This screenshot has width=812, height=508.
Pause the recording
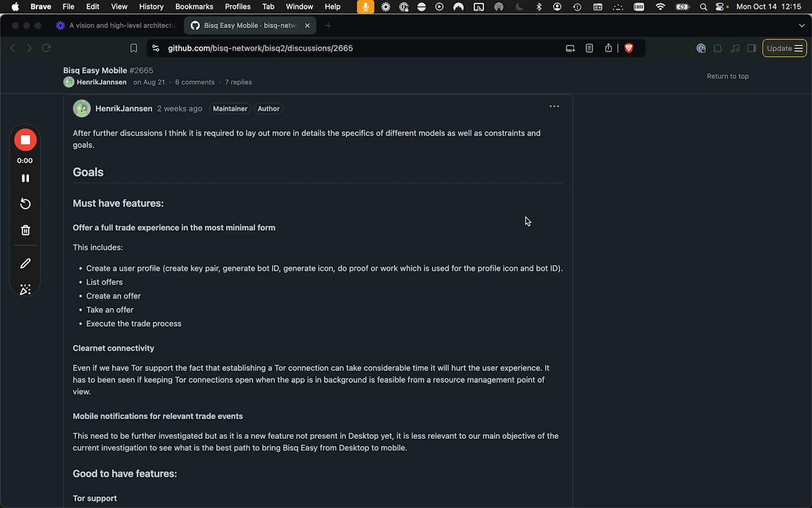tap(25, 178)
